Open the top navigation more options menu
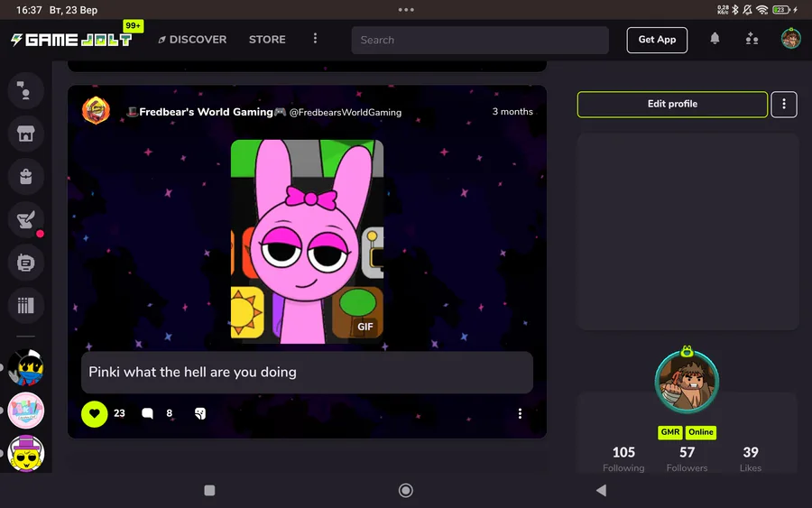 point(315,39)
